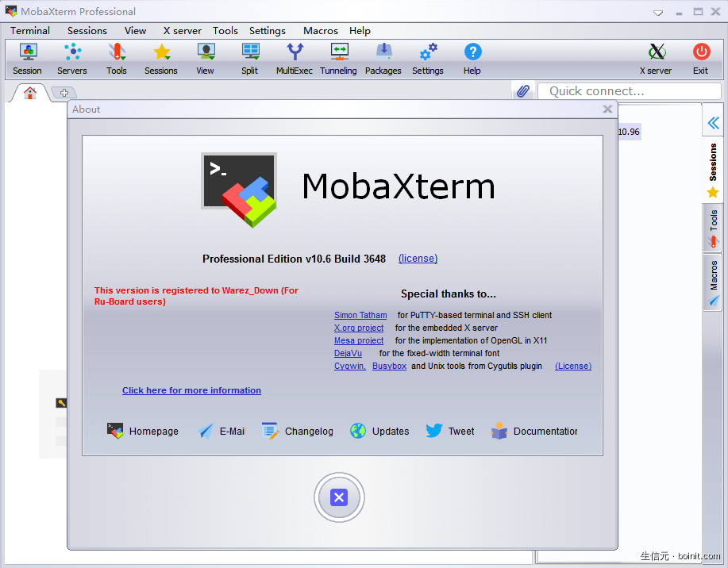Open the title bar dropdown arrow
This screenshot has width=728, height=568.
click(658, 13)
